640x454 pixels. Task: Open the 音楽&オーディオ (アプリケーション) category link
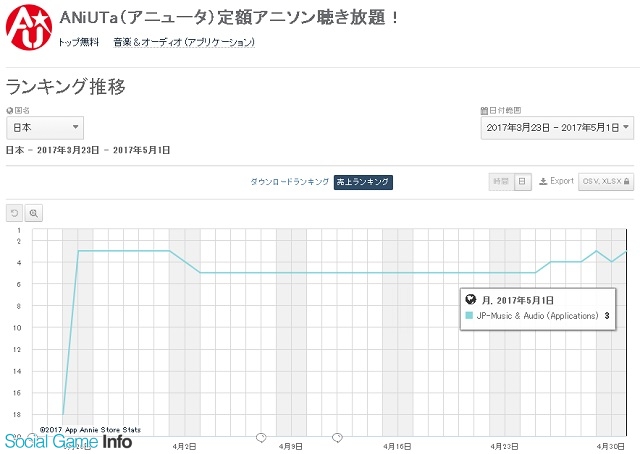coord(184,42)
